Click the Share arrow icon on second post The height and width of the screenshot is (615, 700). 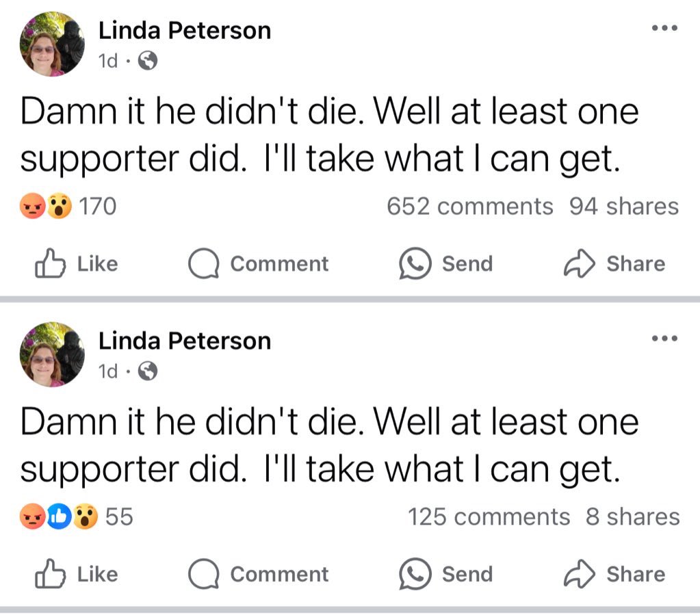click(x=580, y=575)
